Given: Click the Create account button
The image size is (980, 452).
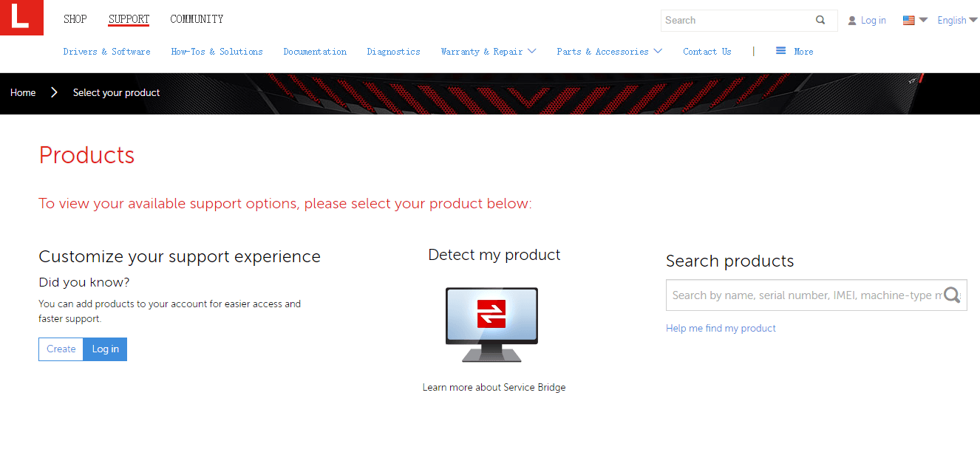Looking at the screenshot, I should tap(61, 349).
